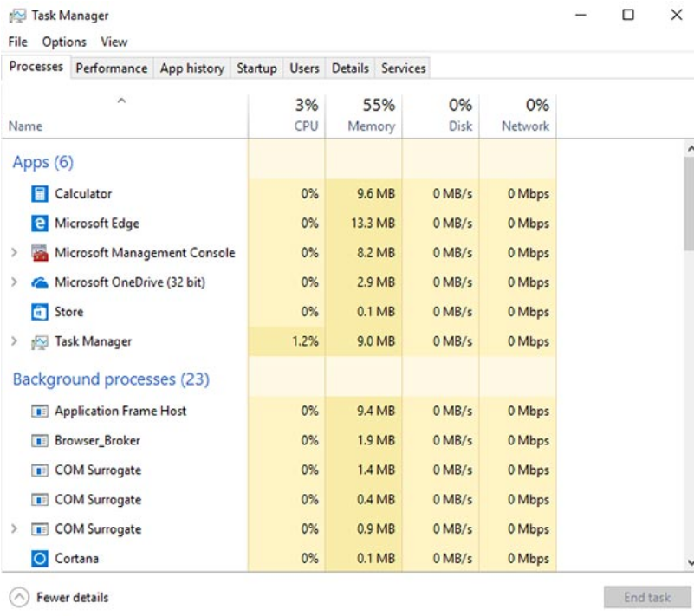Click the 1.9 MB memory value

tap(376, 441)
